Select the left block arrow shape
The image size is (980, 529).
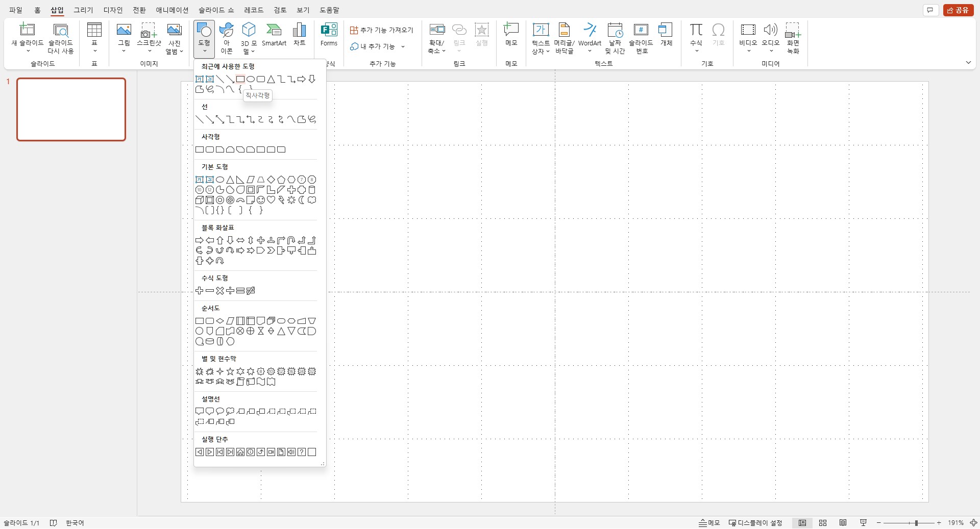click(210, 240)
